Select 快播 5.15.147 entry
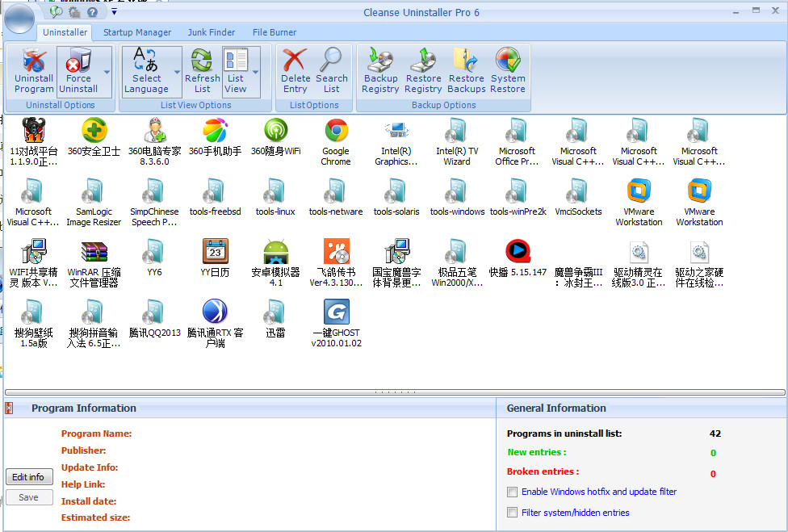 tap(518, 258)
